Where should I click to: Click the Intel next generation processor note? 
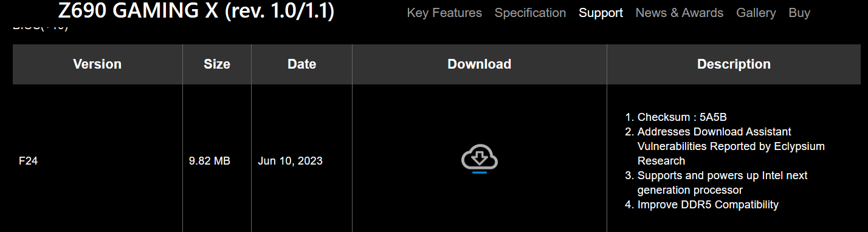[722, 183]
